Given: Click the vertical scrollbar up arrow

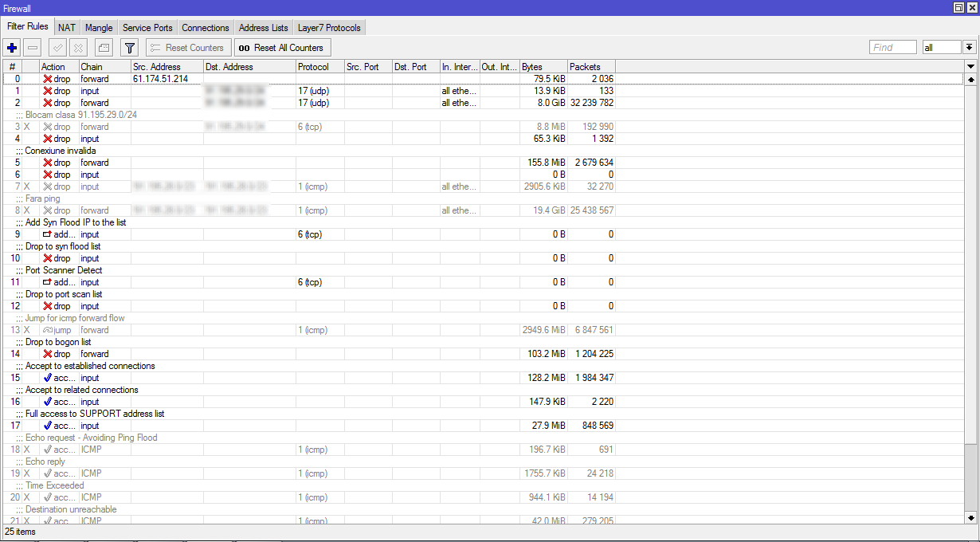Looking at the screenshot, I should pos(970,80).
